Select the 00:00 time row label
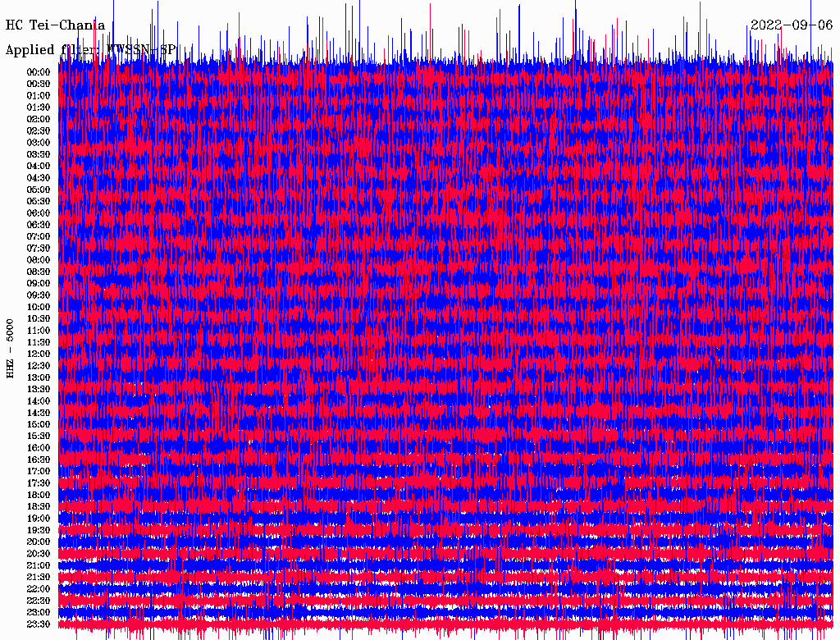The width and height of the screenshot is (840, 640). pos(39,72)
